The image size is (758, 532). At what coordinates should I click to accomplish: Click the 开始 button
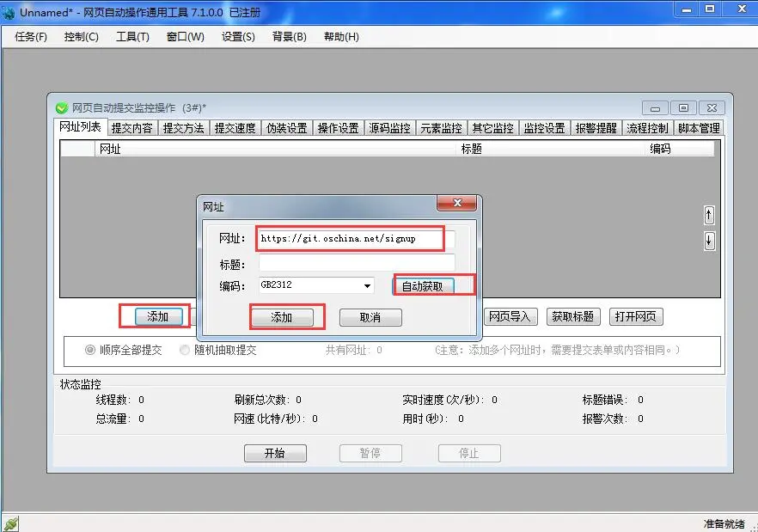275,453
